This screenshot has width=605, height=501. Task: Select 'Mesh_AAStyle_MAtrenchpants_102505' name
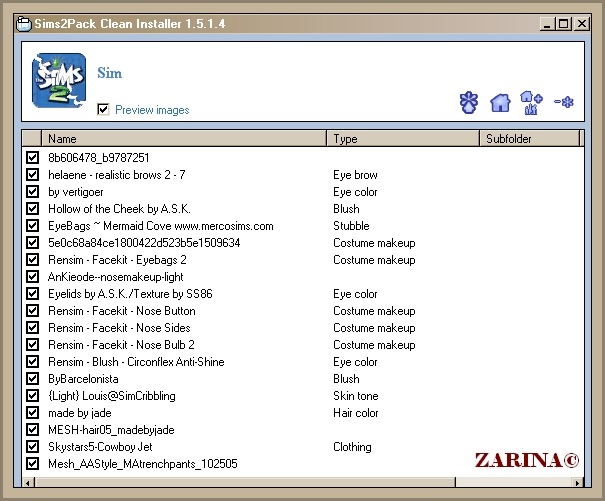point(143,464)
